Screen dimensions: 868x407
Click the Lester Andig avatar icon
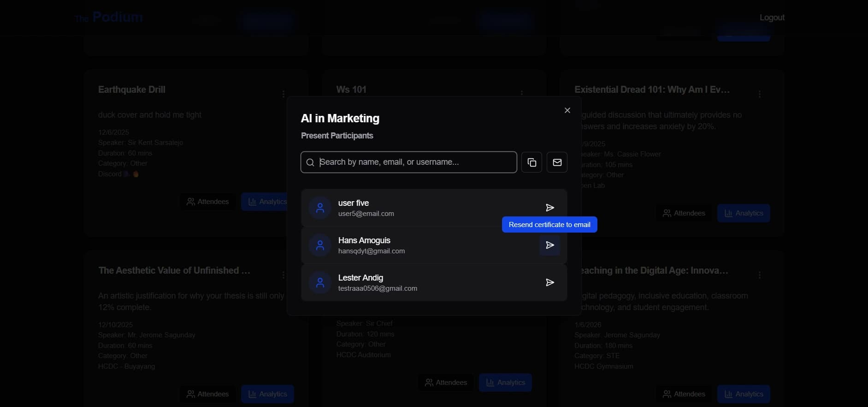320,283
